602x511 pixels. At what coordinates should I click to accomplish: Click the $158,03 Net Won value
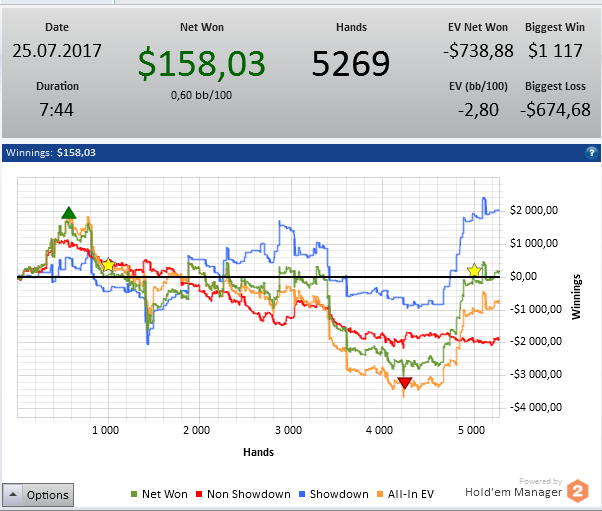(x=202, y=63)
